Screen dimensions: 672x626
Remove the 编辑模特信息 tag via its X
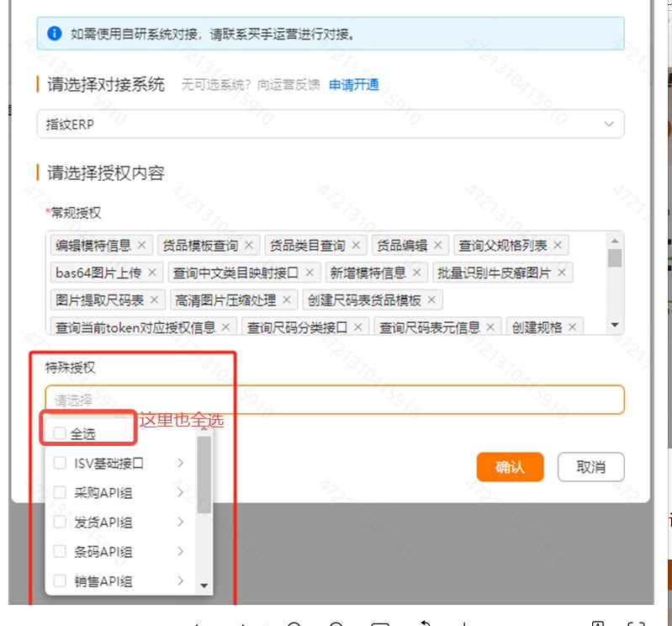click(x=141, y=246)
